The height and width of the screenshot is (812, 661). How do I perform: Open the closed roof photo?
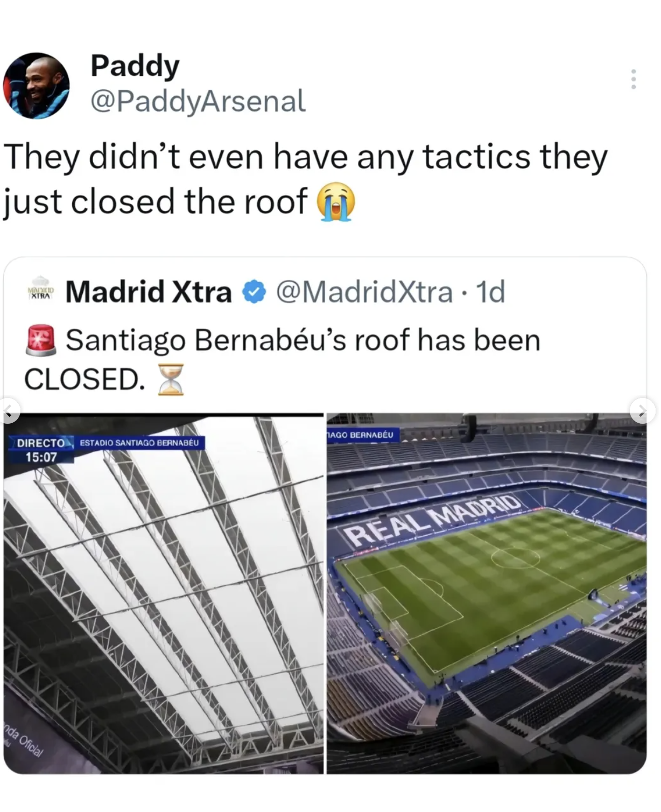pos(164,593)
